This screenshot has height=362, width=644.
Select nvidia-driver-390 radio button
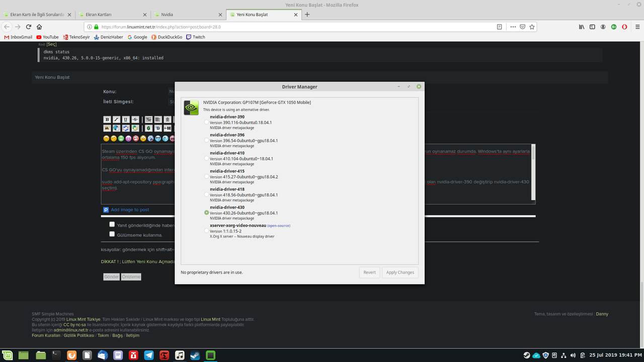click(x=207, y=122)
